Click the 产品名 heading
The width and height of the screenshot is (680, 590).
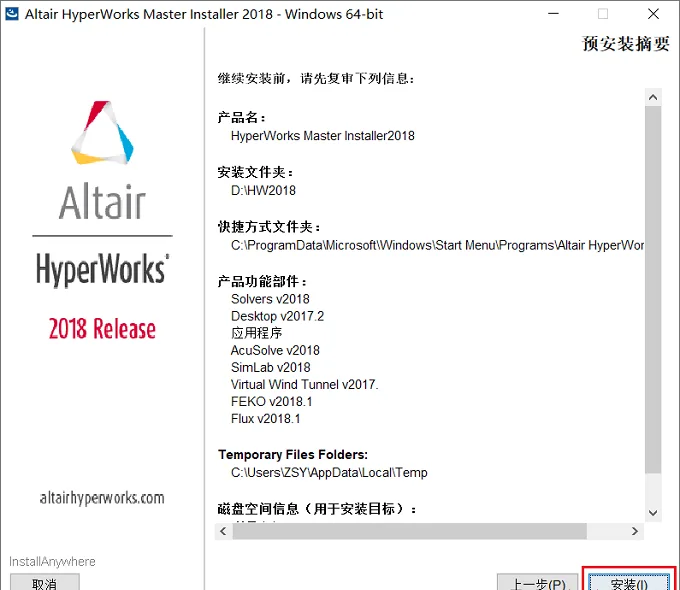[x=242, y=118]
